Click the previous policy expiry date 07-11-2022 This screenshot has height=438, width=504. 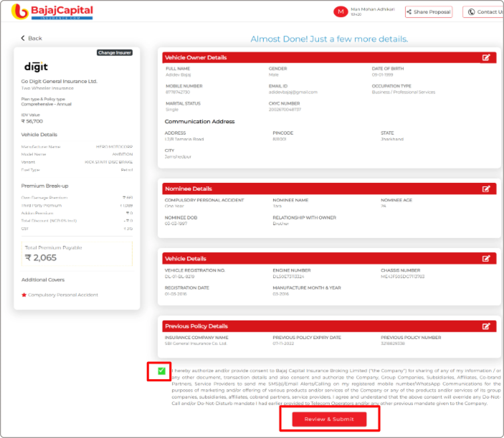(x=283, y=343)
